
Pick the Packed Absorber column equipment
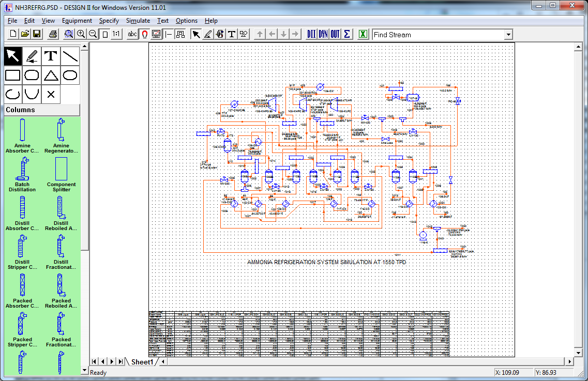pos(22,291)
